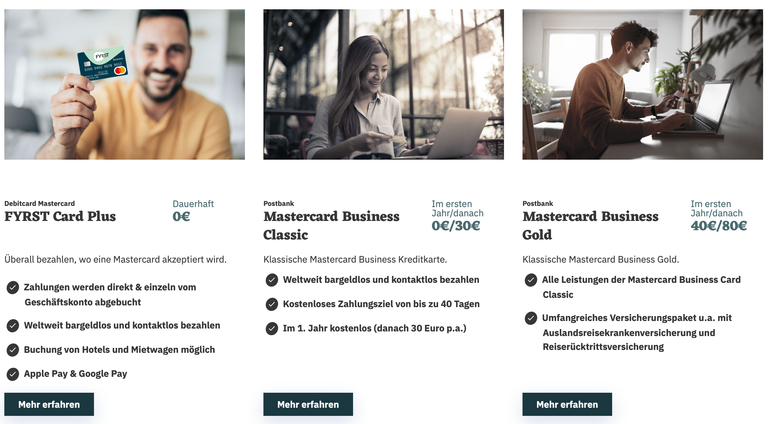Click checkmark beside Kostenloses Zahlungsziel item
768x424 pixels.
point(272,304)
